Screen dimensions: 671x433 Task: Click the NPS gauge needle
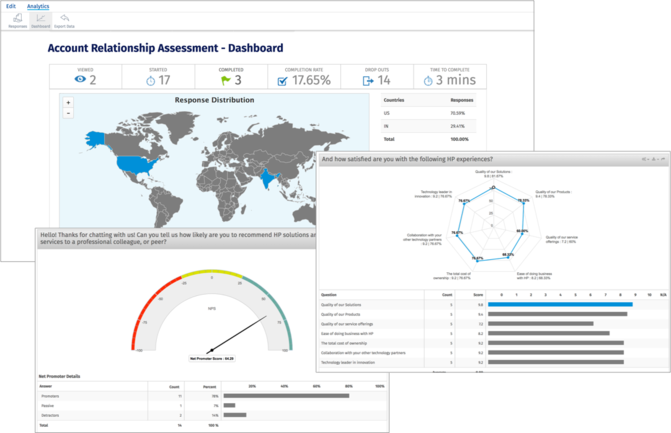(238, 334)
